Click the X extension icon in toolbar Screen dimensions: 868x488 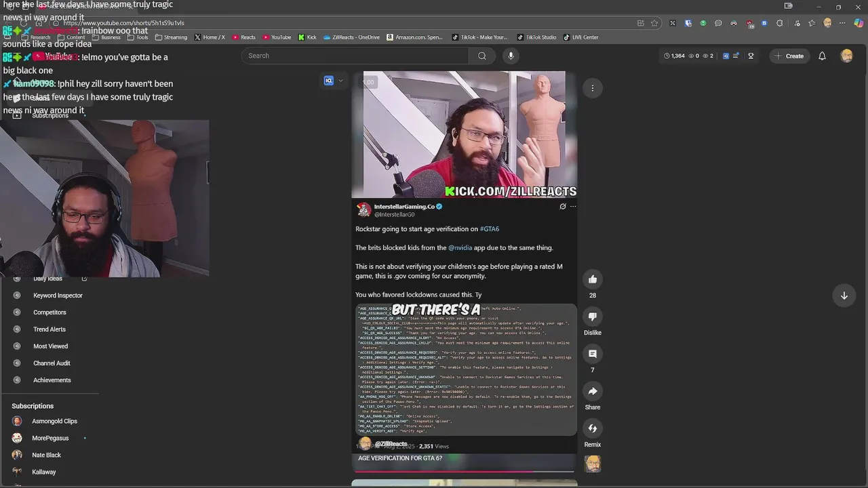pos(672,23)
